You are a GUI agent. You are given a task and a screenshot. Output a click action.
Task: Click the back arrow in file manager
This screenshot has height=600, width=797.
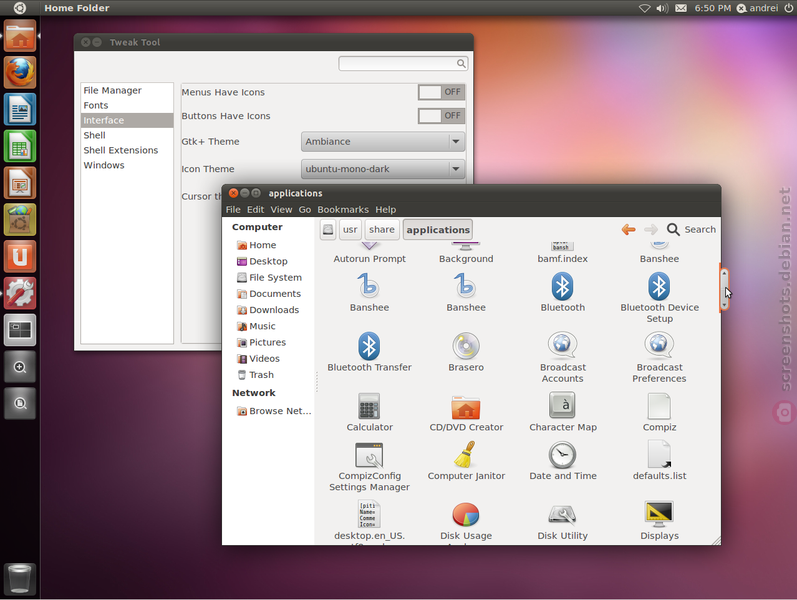tap(628, 229)
